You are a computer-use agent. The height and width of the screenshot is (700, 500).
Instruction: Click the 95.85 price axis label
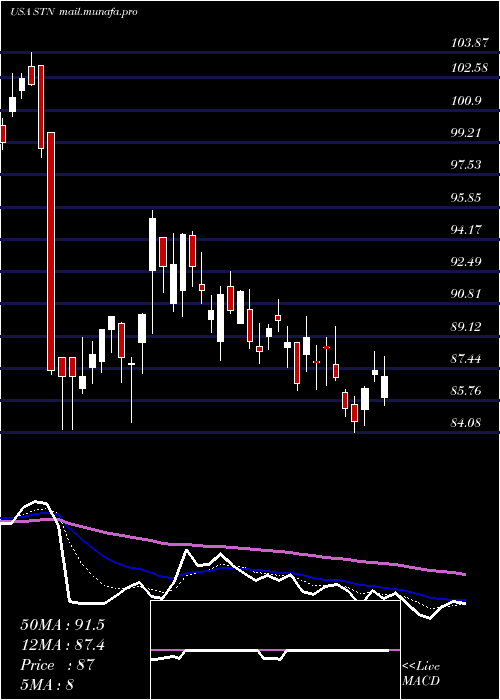coord(466,198)
